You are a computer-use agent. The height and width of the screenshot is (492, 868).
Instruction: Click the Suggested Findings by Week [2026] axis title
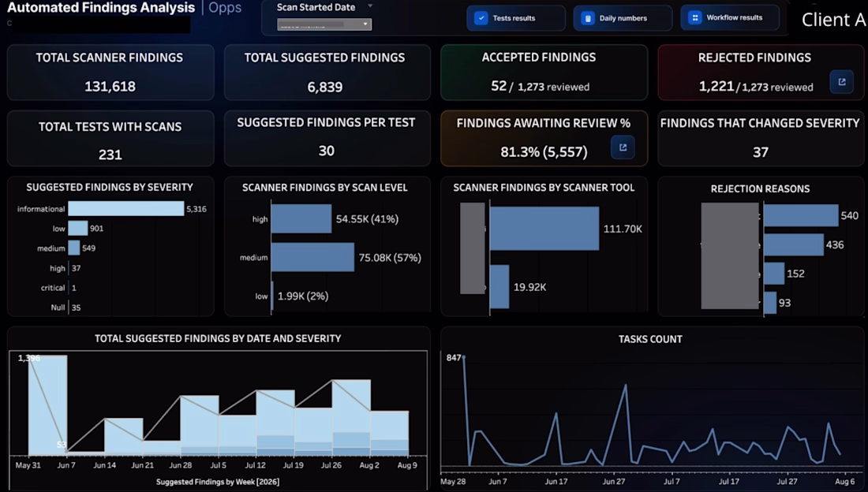click(x=218, y=482)
